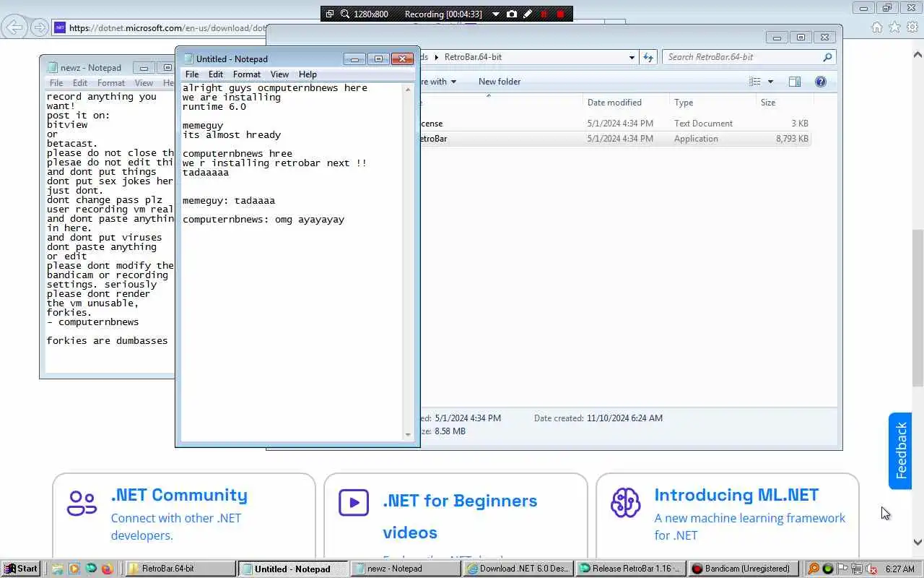This screenshot has width=924, height=578.
Task: Click the muted volume tray icon
Action: [x=871, y=569]
